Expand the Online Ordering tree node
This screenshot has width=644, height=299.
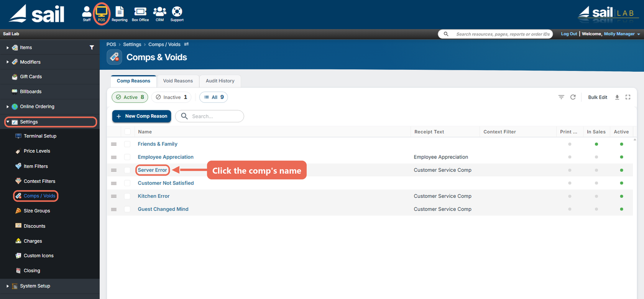[x=7, y=107]
